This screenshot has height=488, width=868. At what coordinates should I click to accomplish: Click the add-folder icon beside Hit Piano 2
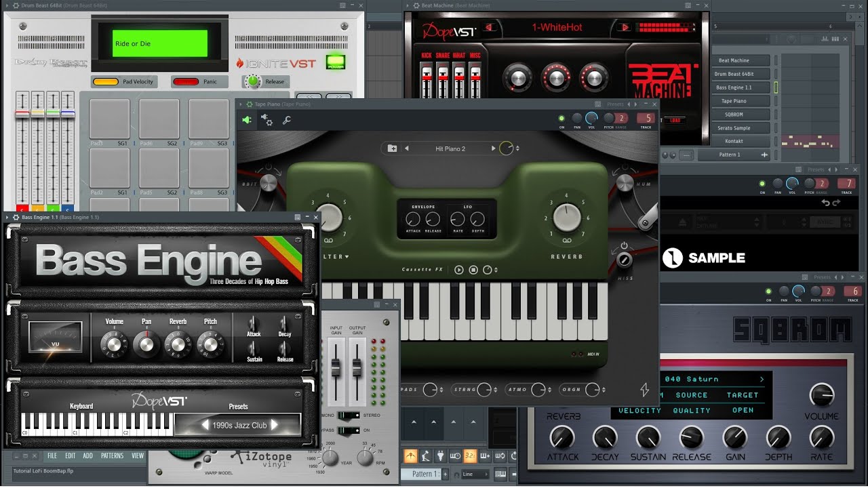[x=392, y=148]
